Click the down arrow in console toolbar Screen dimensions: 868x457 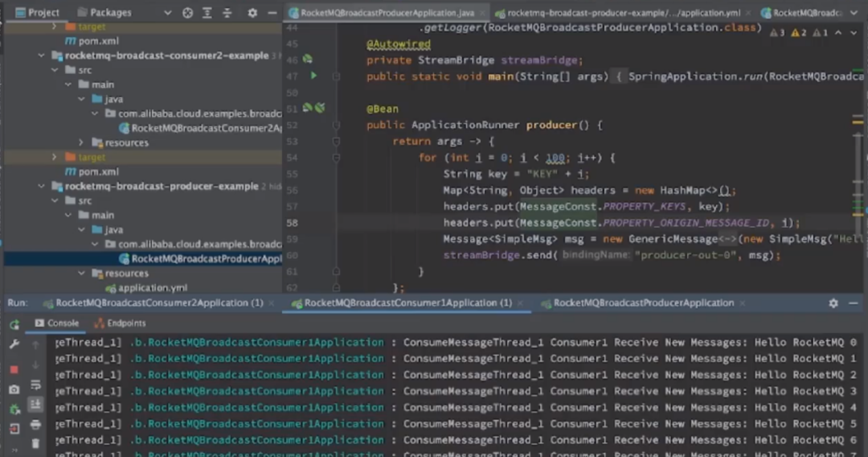[35, 365]
